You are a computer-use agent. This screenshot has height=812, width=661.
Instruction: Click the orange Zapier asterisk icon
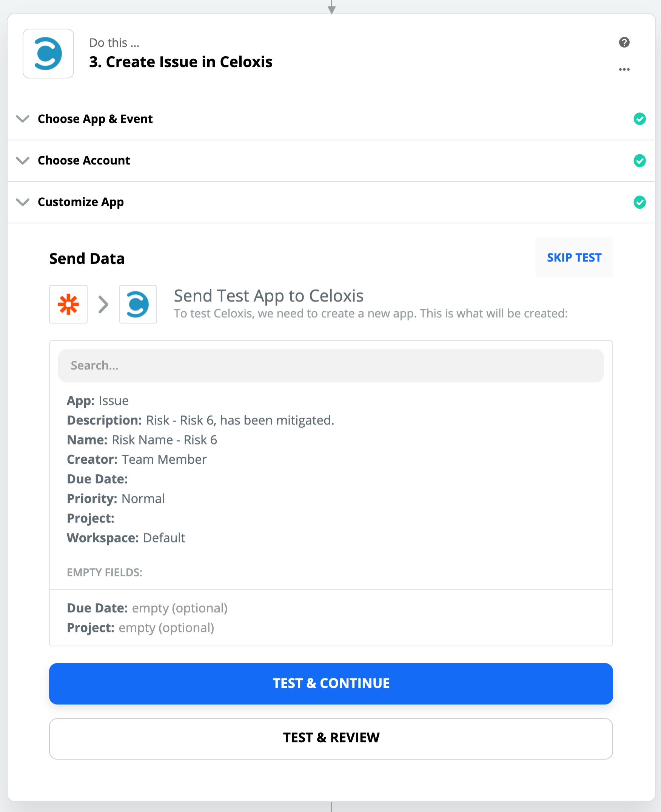pos(68,304)
